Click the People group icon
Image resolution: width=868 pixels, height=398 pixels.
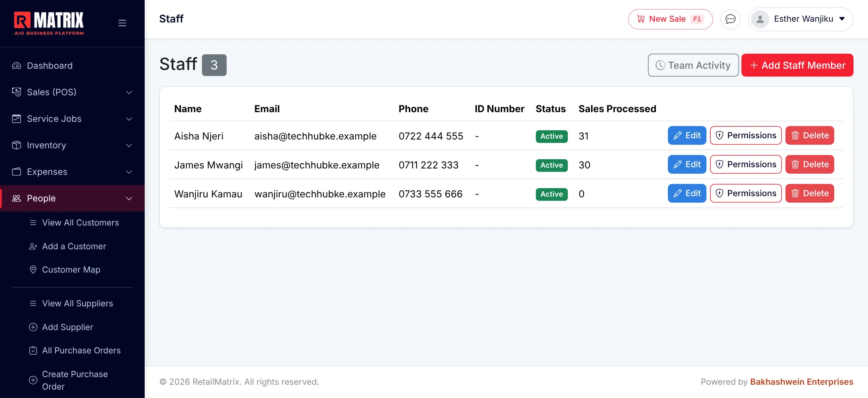click(x=16, y=198)
